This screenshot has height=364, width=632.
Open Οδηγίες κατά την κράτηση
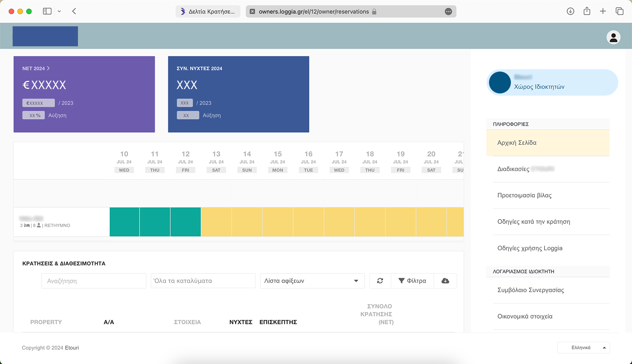click(548, 222)
